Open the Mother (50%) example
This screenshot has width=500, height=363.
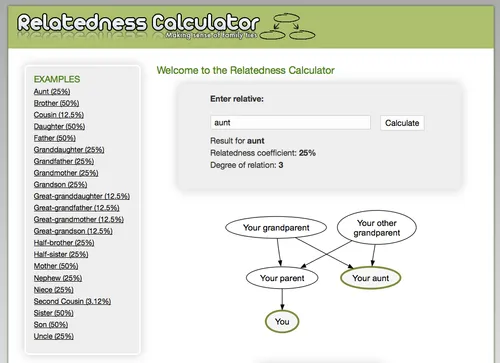click(x=56, y=266)
